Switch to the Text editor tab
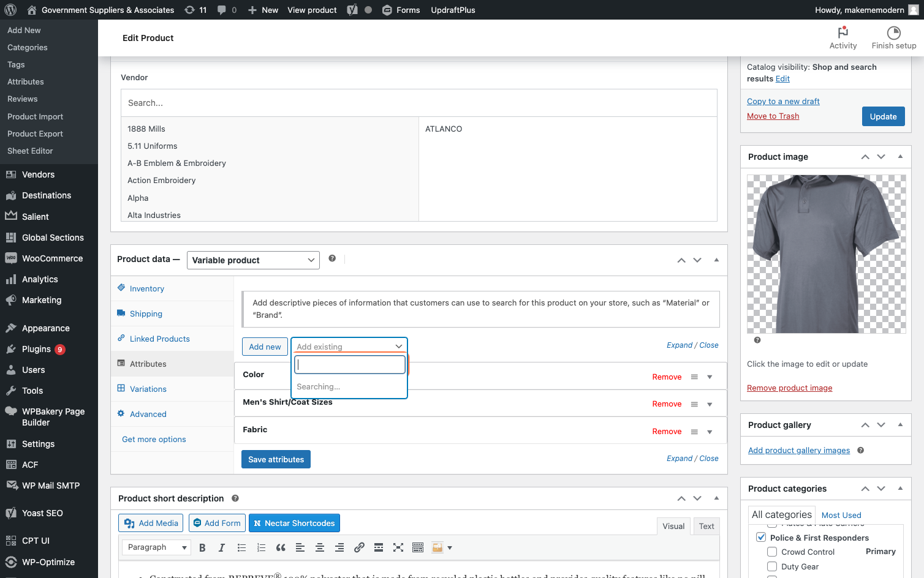924x578 pixels. click(x=706, y=526)
